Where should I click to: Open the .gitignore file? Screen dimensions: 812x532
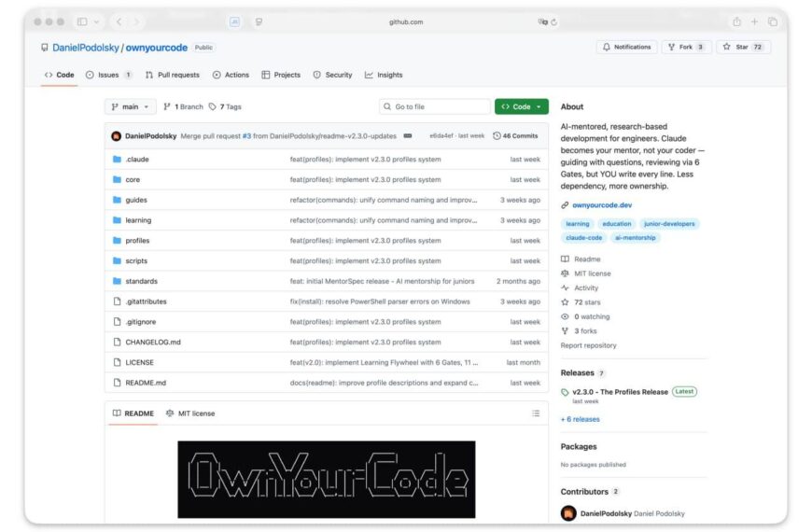click(x=141, y=322)
